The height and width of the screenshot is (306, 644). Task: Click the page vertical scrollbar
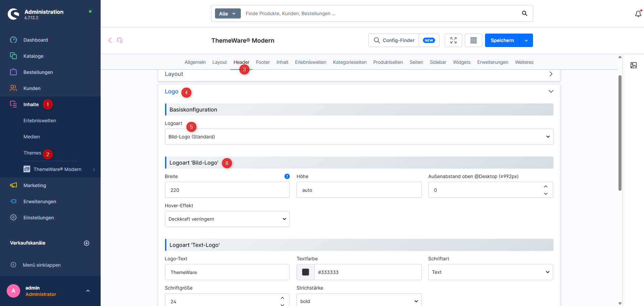(x=620, y=133)
